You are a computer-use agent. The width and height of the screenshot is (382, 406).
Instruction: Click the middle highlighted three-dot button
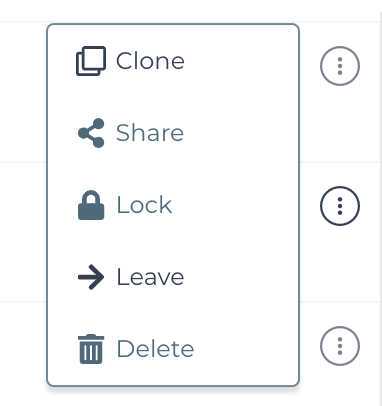pos(340,206)
